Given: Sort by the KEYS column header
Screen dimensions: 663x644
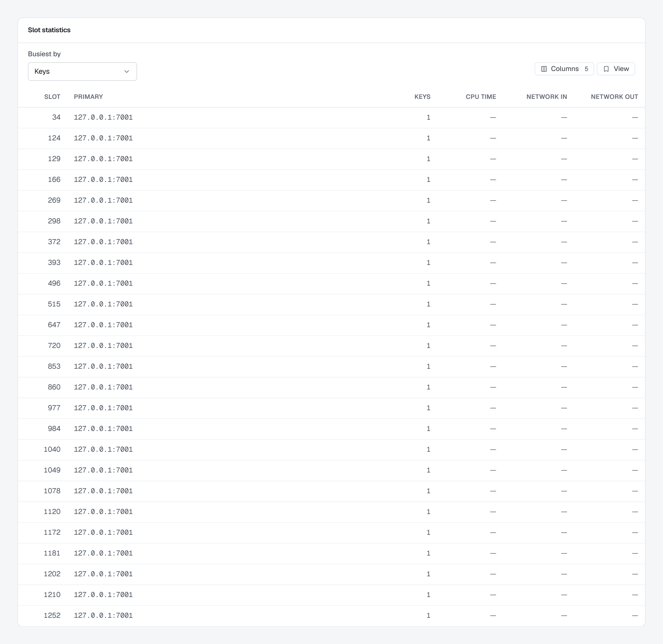Looking at the screenshot, I should [x=422, y=97].
